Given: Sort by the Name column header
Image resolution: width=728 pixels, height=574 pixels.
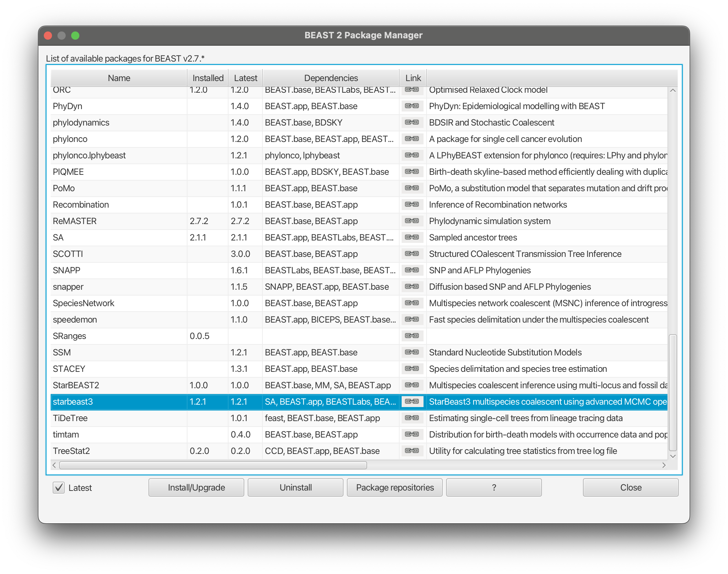Looking at the screenshot, I should 119,78.
